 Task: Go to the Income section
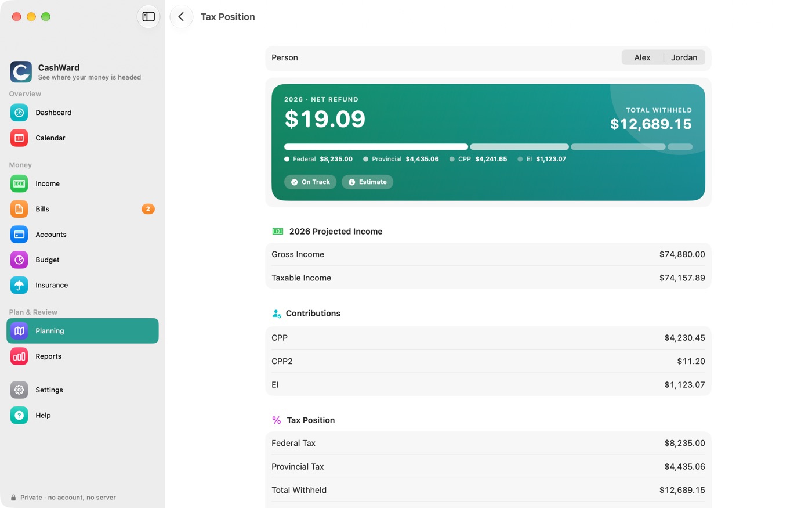(x=82, y=183)
